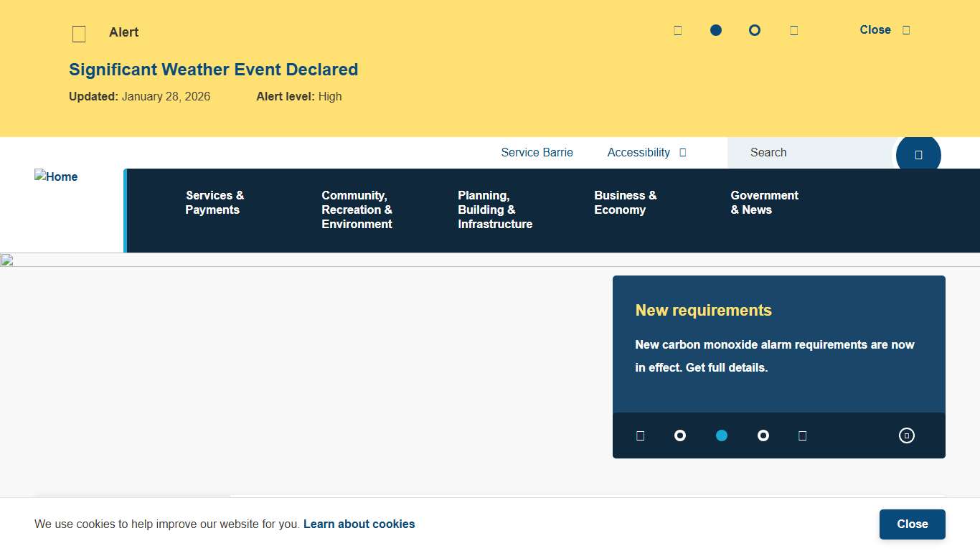Click into the Search input field
The image size is (980, 551).
[x=811, y=152]
